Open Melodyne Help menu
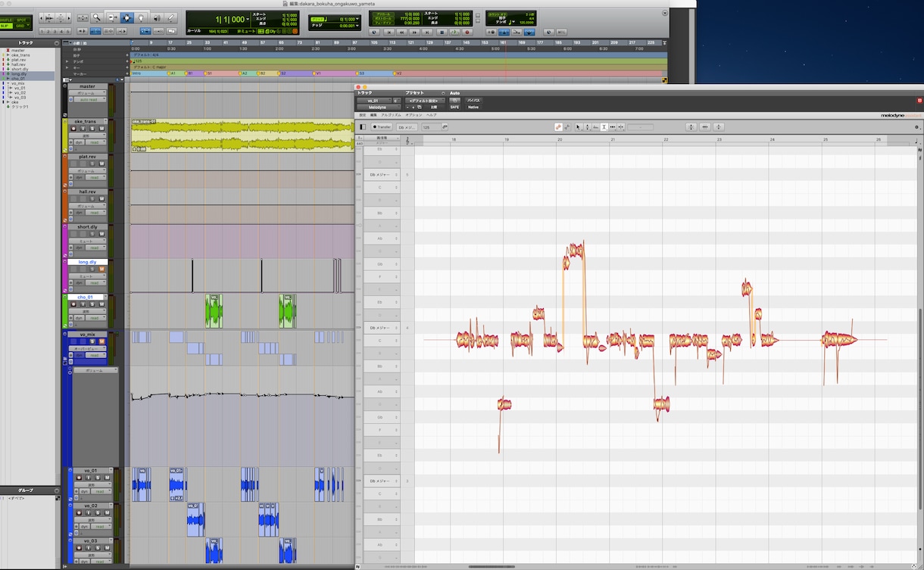 tap(432, 114)
